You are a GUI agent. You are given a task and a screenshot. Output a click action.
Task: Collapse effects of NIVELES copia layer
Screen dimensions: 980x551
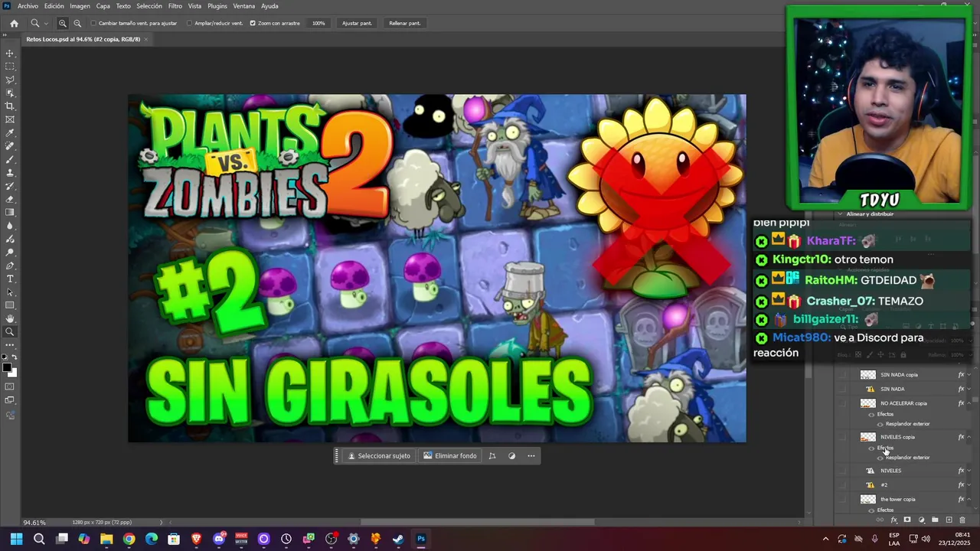coord(969,437)
